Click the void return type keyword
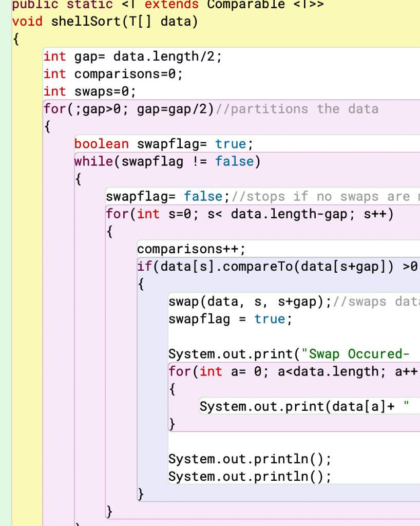Image resolution: width=420 pixels, height=526 pixels. [x=25, y=21]
